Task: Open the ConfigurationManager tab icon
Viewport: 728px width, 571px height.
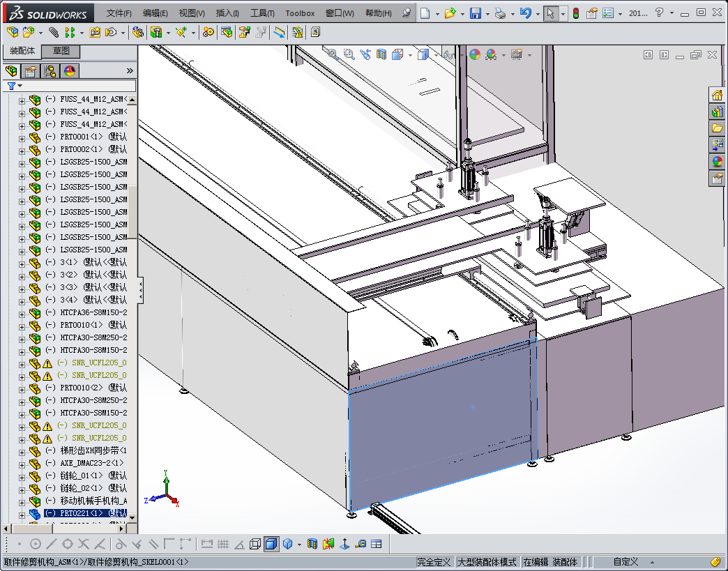Action: point(50,71)
